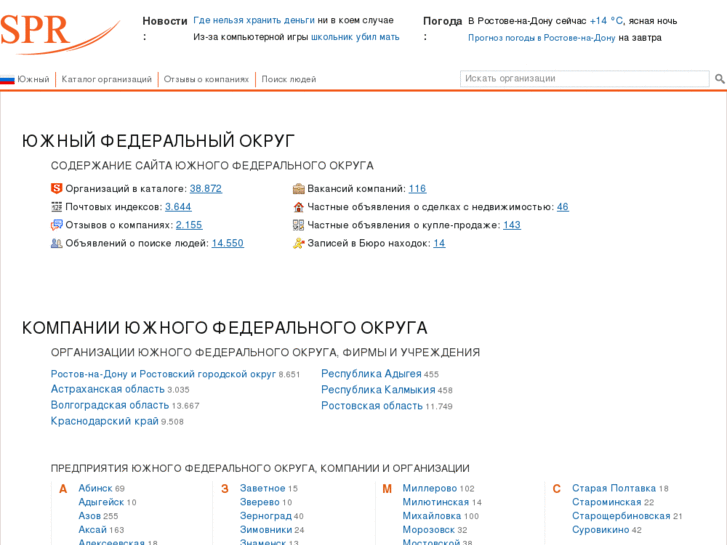Click the Южный федеральный округ heading
This screenshot has height=545, width=727.
pos(158,141)
